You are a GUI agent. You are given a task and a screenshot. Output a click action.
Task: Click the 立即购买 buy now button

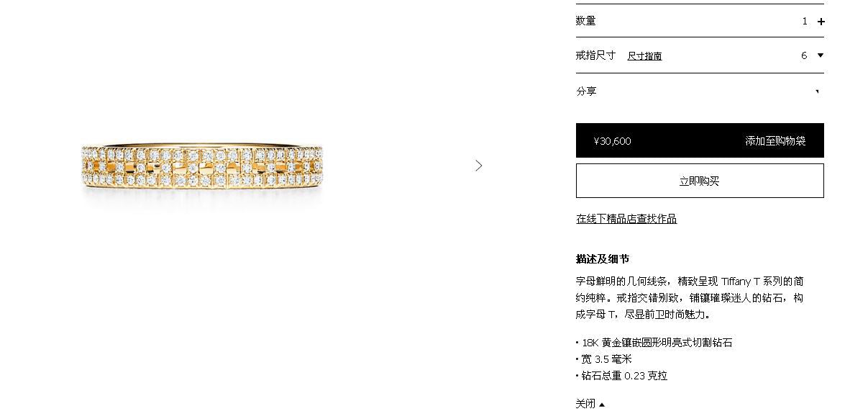[700, 181]
